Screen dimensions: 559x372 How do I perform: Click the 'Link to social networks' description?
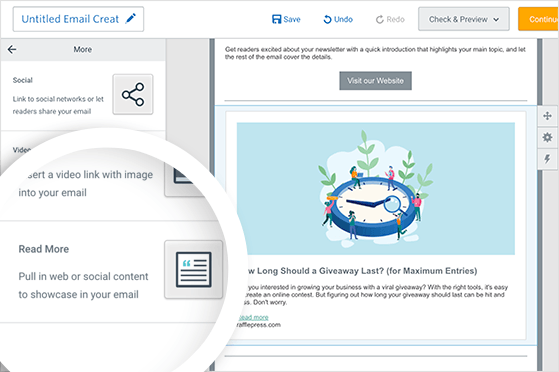(x=58, y=105)
